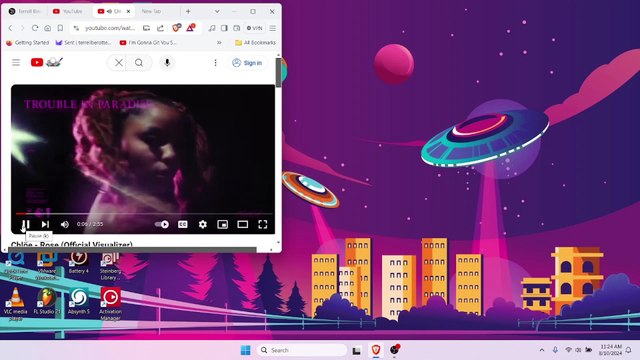Open the I'm Gonna Git You S... bookmark
The height and width of the screenshot is (360, 640).
click(148, 42)
